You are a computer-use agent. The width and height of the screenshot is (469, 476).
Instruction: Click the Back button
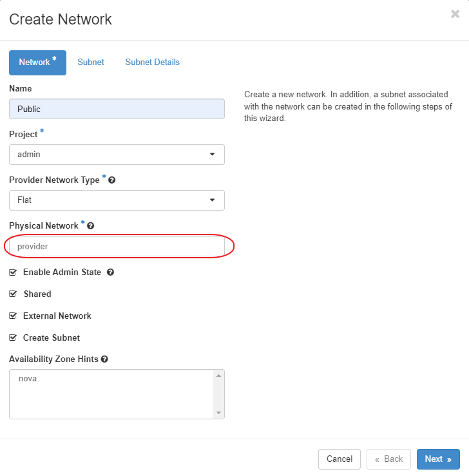pos(388,459)
